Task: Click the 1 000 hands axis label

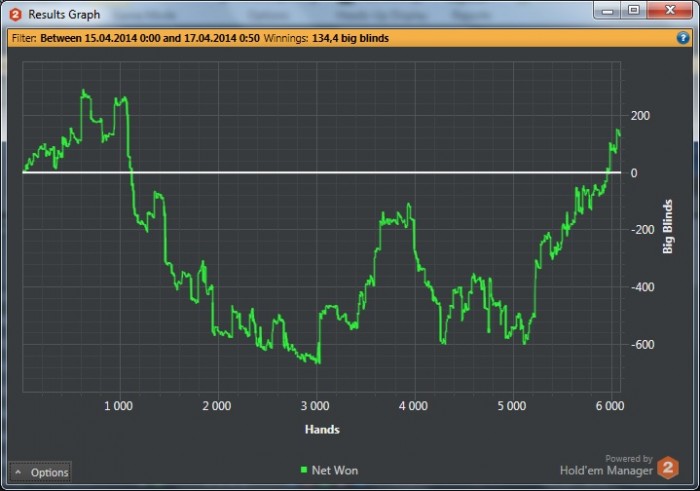Action: click(118, 406)
